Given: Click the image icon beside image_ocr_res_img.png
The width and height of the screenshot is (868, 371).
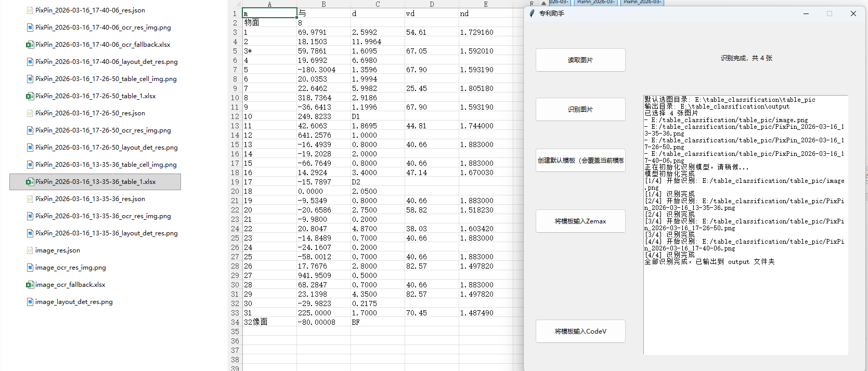Looking at the screenshot, I should pos(30,268).
